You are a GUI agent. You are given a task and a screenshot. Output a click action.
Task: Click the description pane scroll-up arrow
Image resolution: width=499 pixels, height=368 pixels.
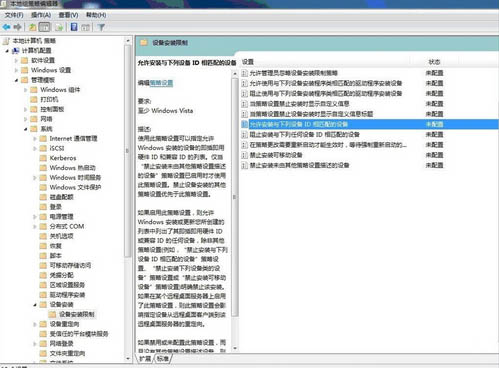coord(235,73)
